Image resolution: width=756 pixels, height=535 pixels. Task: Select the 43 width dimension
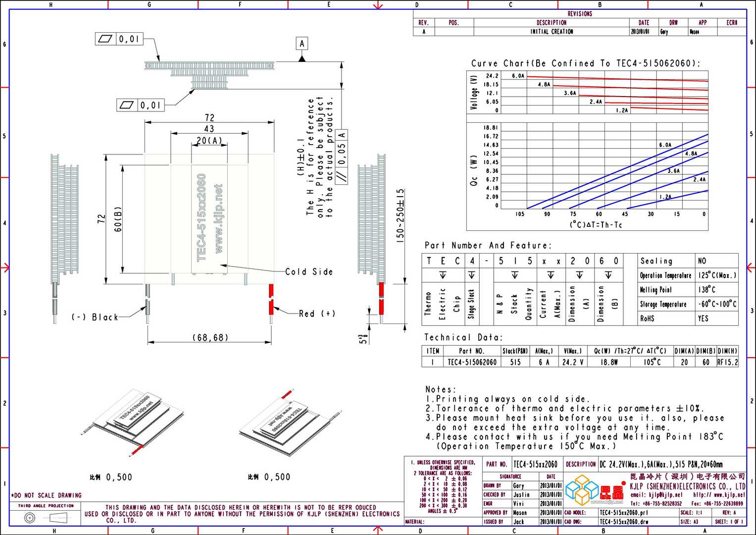tap(209, 128)
